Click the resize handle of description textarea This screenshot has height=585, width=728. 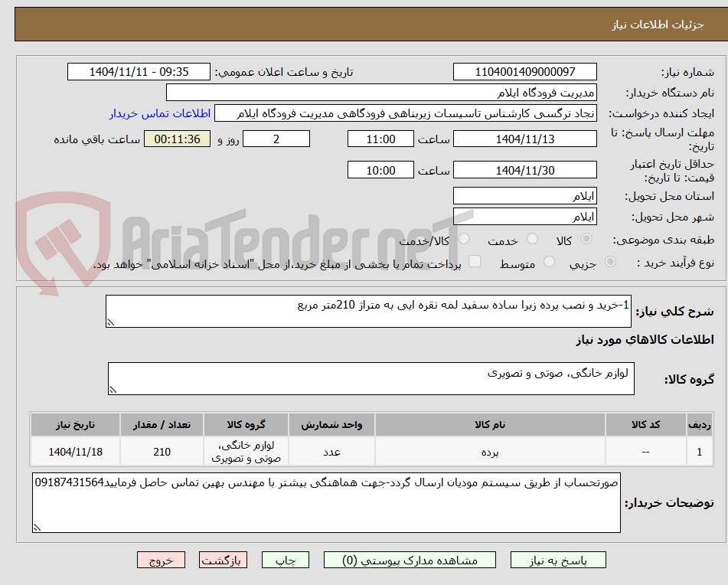[110, 322]
